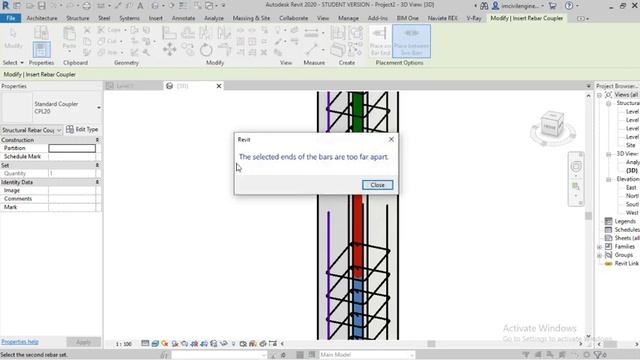Click the Create Assembly icon
The height and width of the screenshot is (360, 640).
pos(338,33)
